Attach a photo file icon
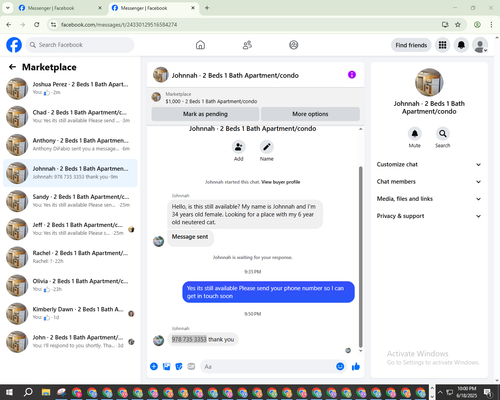The height and width of the screenshot is (400, 500). [166, 367]
